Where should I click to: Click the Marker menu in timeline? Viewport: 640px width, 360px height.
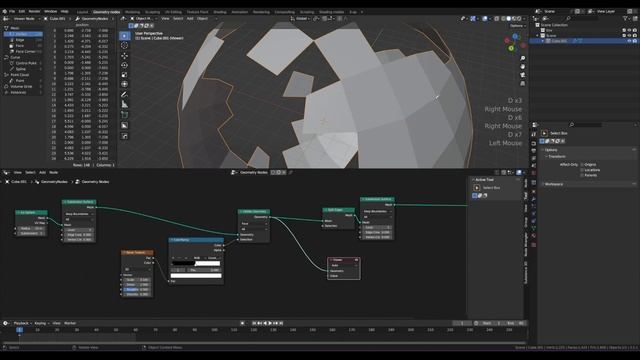[x=70, y=323]
